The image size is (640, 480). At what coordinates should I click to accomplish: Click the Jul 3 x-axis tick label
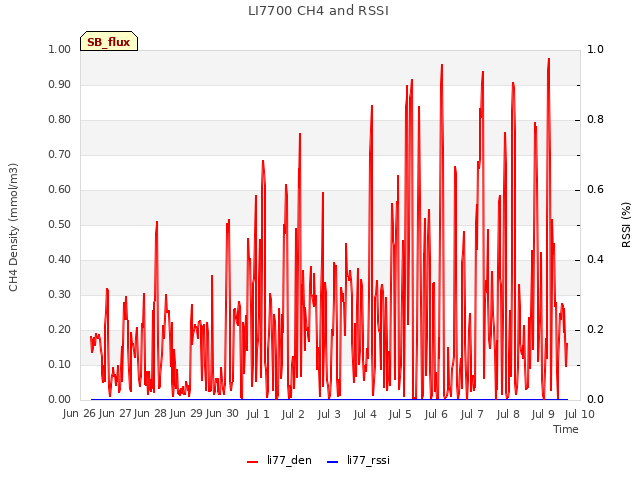[x=329, y=414]
